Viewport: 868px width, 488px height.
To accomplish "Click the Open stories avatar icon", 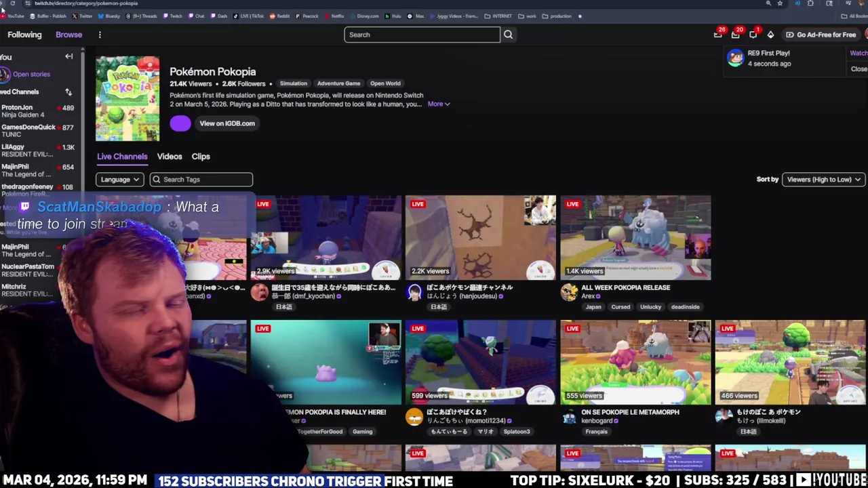I will point(5,75).
